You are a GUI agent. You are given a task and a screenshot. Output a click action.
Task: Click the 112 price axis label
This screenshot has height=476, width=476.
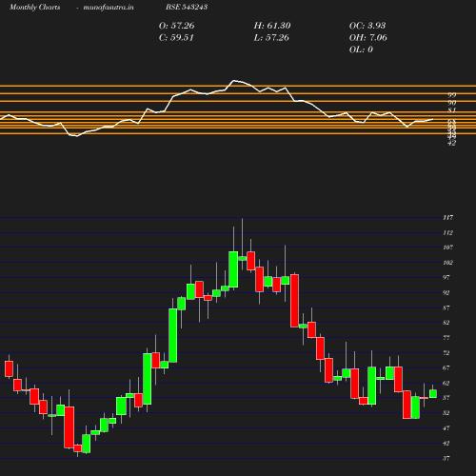point(447,232)
